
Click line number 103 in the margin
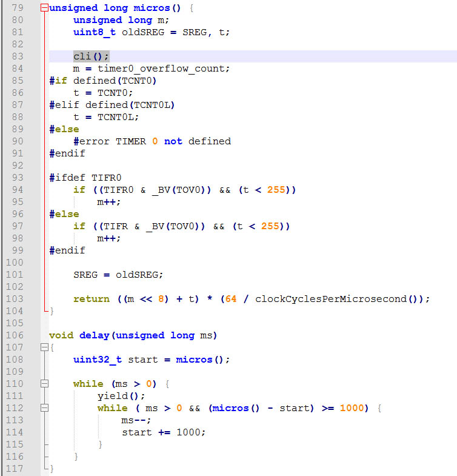click(x=15, y=299)
